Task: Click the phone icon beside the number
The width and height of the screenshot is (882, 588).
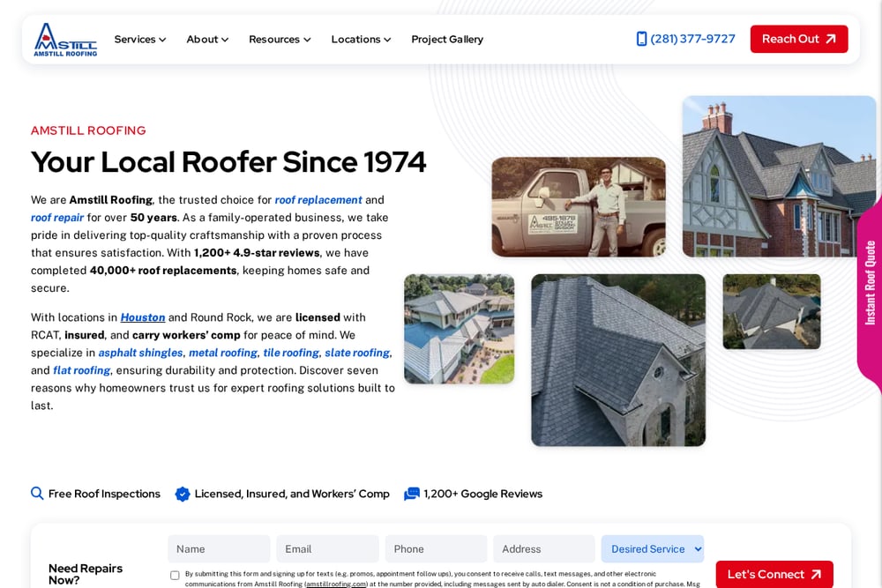Action: coord(641,39)
